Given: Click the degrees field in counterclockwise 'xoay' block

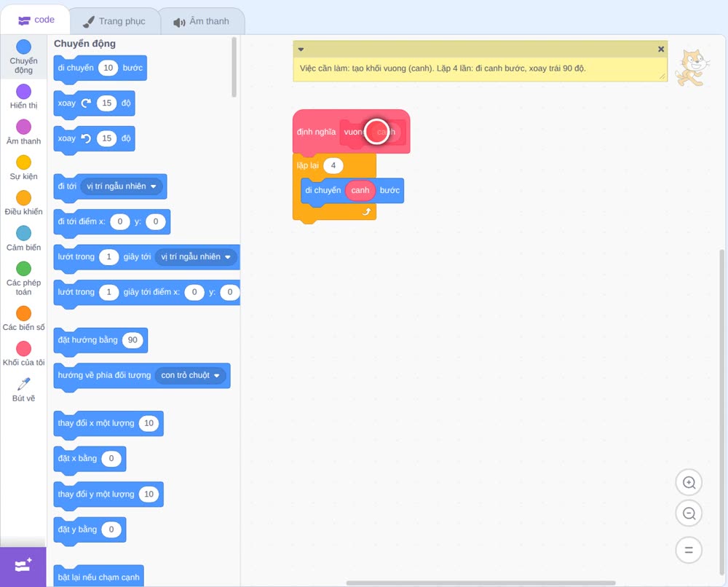Looking at the screenshot, I should (107, 138).
